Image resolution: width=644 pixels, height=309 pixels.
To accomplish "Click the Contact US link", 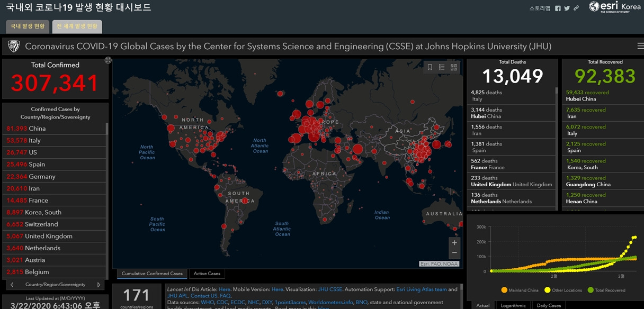I will 204,296.
